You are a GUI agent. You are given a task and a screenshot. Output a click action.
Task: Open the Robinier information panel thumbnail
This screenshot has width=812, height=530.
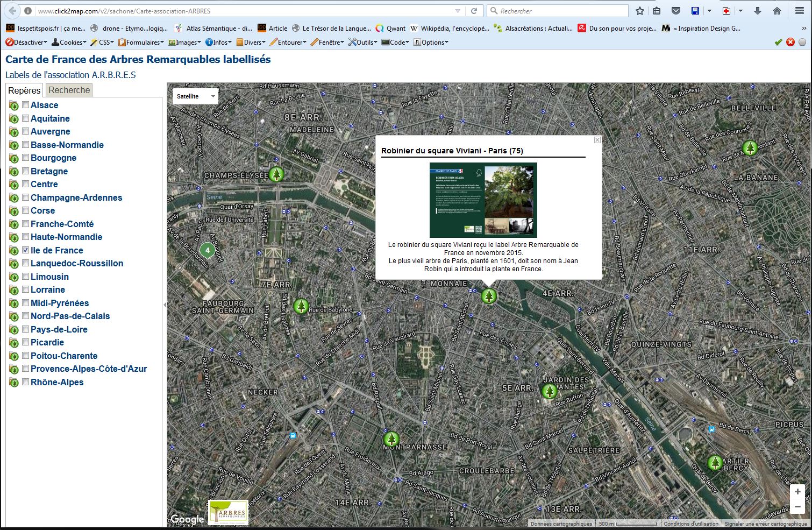483,200
